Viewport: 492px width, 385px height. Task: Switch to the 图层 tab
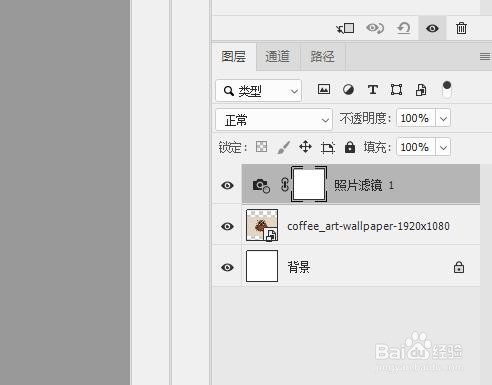click(234, 56)
